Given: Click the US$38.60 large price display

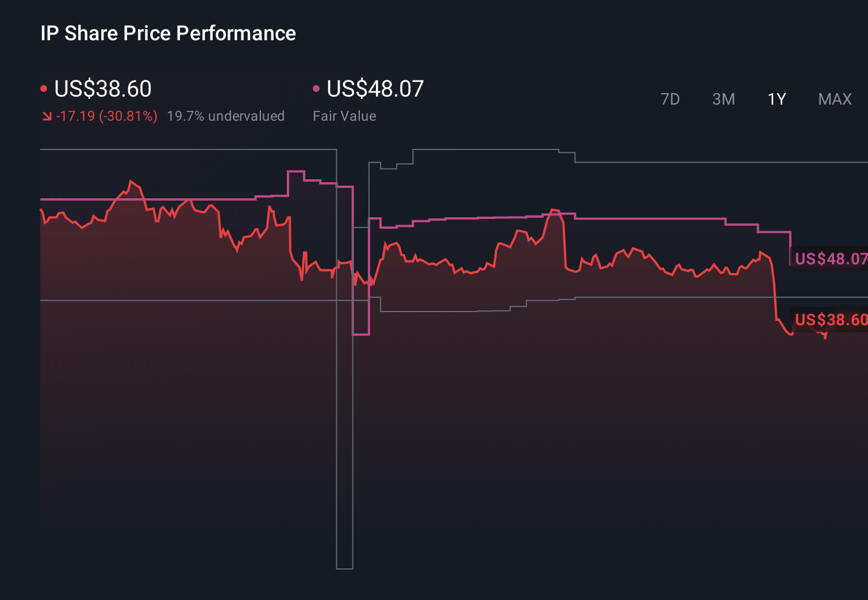Looking at the screenshot, I should coord(103,89).
